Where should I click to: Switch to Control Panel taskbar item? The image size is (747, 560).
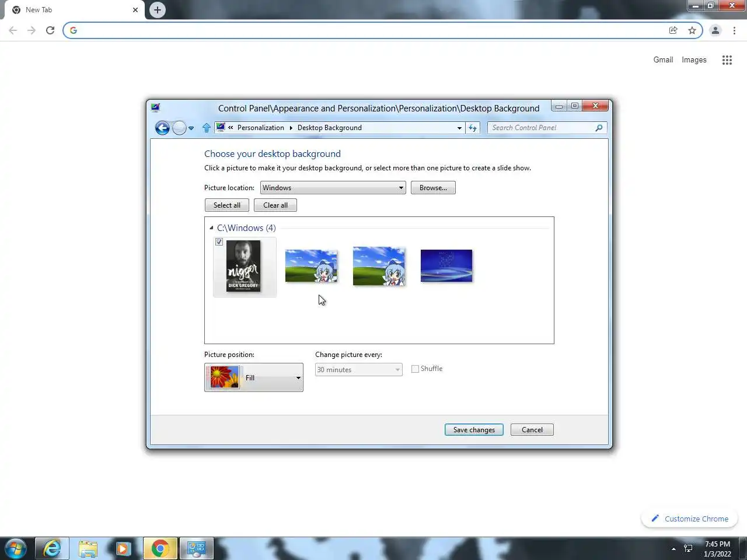click(x=196, y=549)
